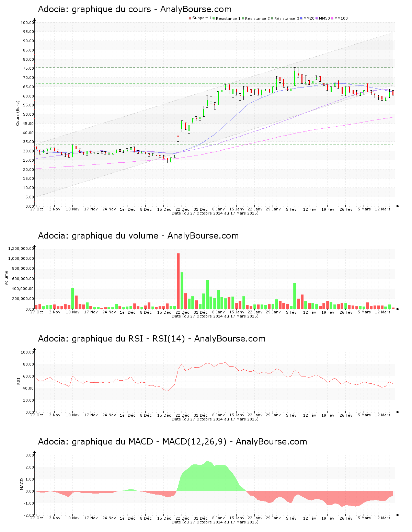The image size is (412, 532).
Task: Click the 80.00 tick on RSI chart
Action: click(28, 364)
